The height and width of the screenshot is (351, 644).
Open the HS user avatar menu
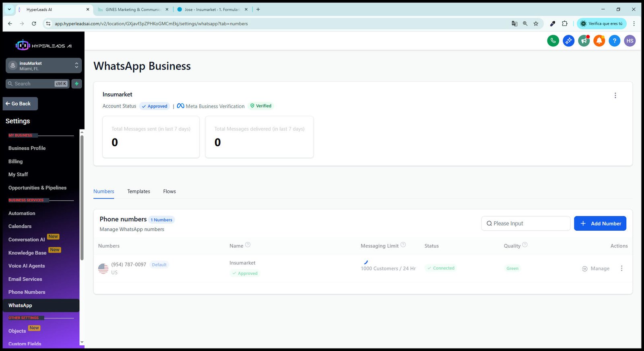pyautogui.click(x=630, y=41)
